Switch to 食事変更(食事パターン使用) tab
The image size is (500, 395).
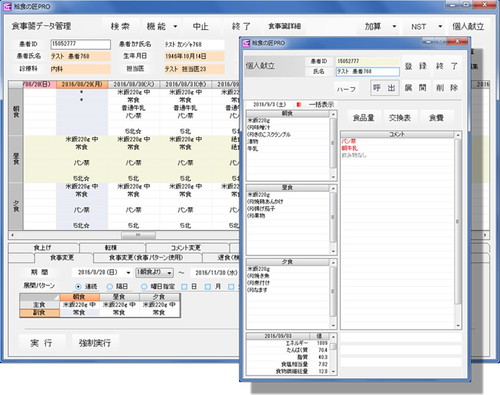pyautogui.click(x=146, y=258)
